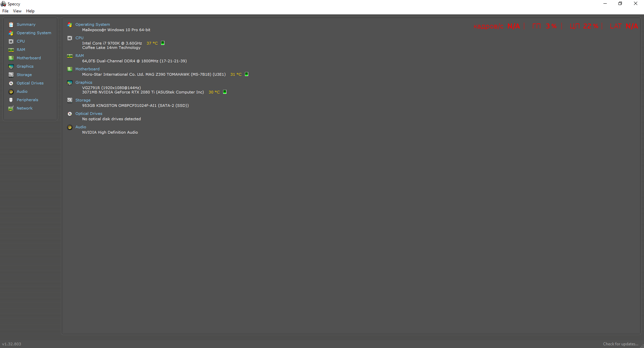Click the NVIDIA High Definition Audio text
Screen dimensions: 644x348
point(110,132)
